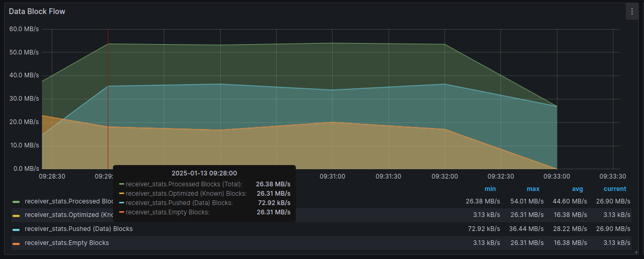Click the 09:33:30 time axis label

pyautogui.click(x=613, y=176)
